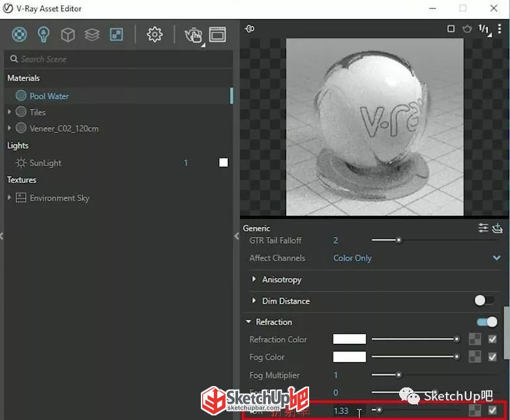This screenshot has height=420, width=510.
Task: Click the Tiles material sphere icon
Action: [x=21, y=112]
